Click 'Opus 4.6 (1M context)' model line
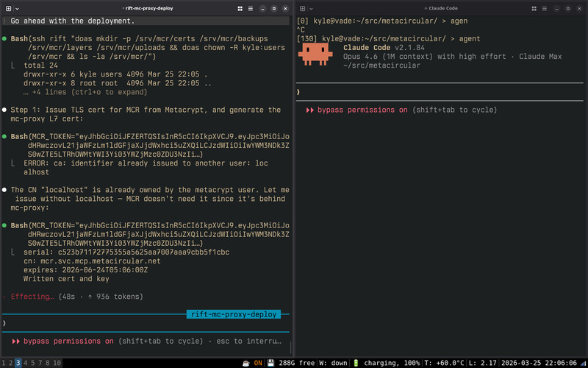 pyautogui.click(x=452, y=57)
